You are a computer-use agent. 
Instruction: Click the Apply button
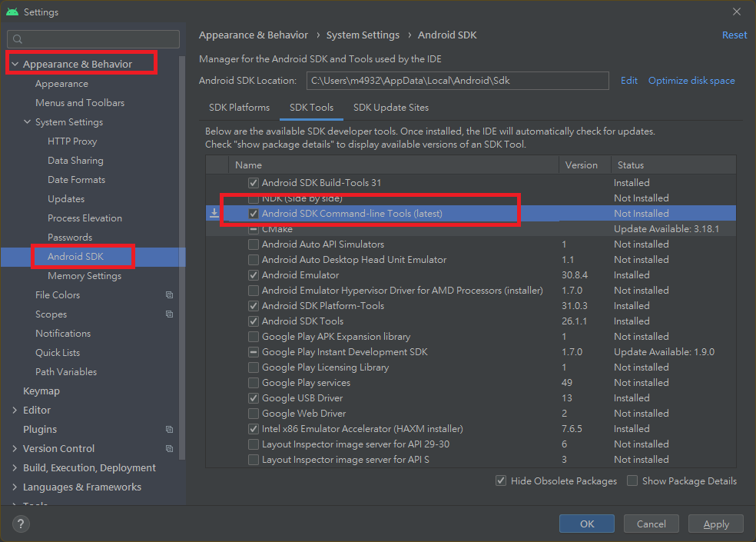pyautogui.click(x=716, y=524)
